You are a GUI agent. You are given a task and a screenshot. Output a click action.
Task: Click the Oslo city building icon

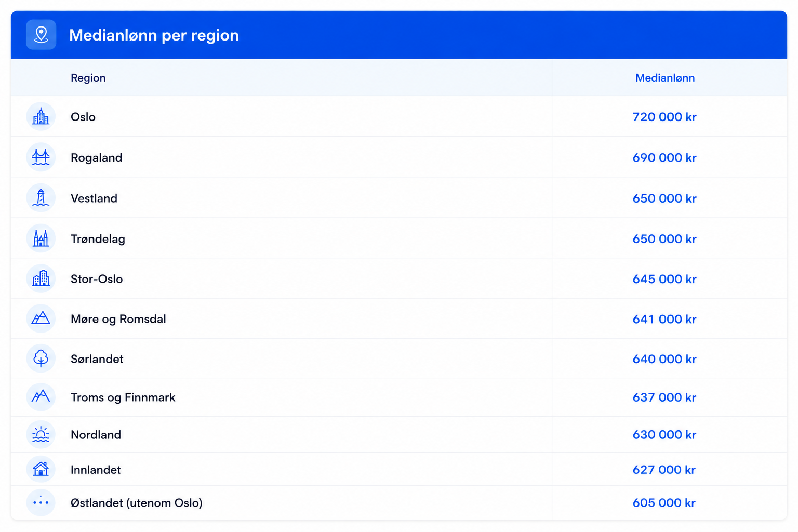[x=41, y=116]
